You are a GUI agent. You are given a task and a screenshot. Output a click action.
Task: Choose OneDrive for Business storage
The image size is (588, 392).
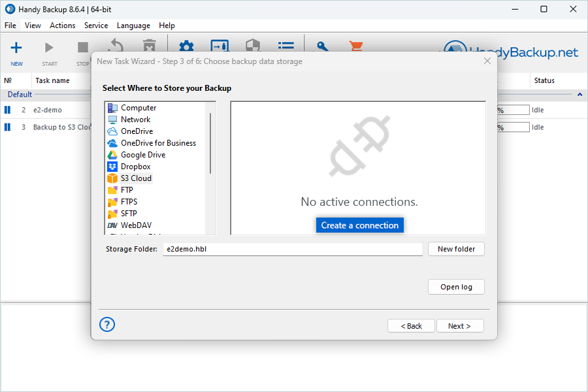click(158, 143)
